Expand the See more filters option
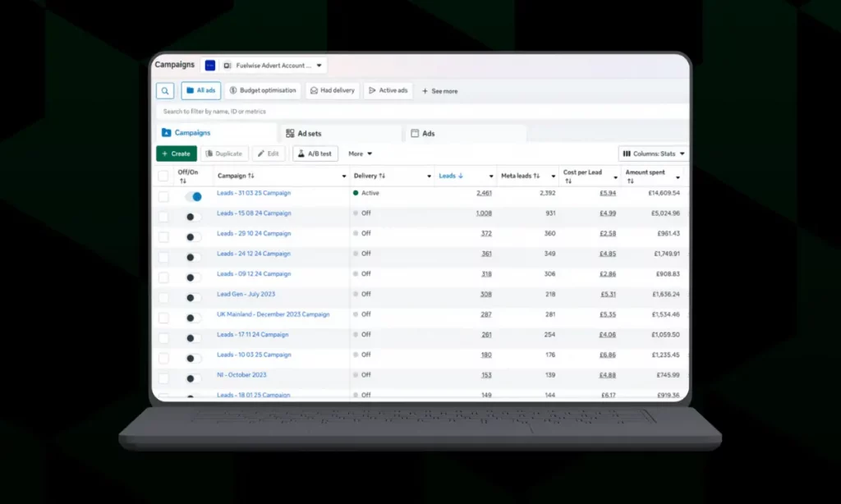The height and width of the screenshot is (504, 841). click(x=439, y=91)
